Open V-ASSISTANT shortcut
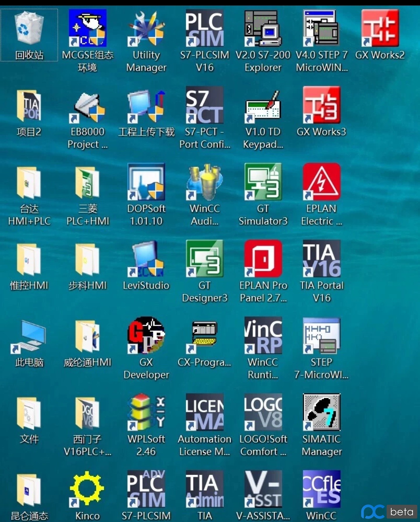 [263, 489]
